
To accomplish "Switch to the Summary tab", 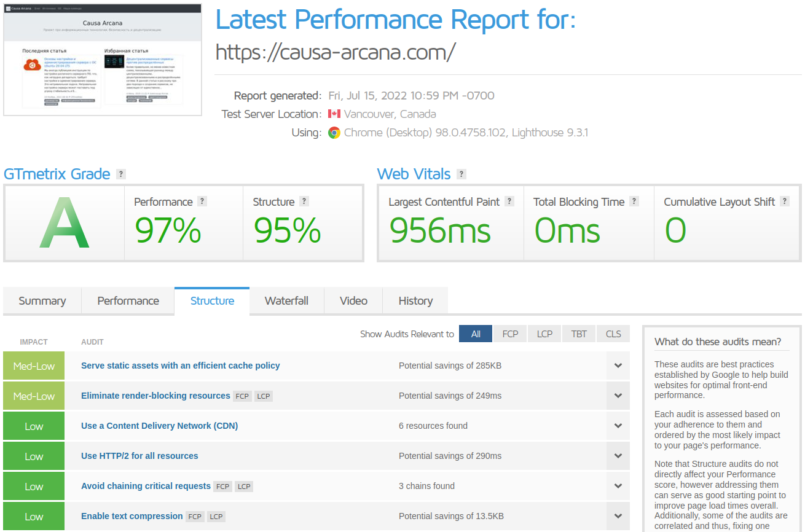I will 42,301.
